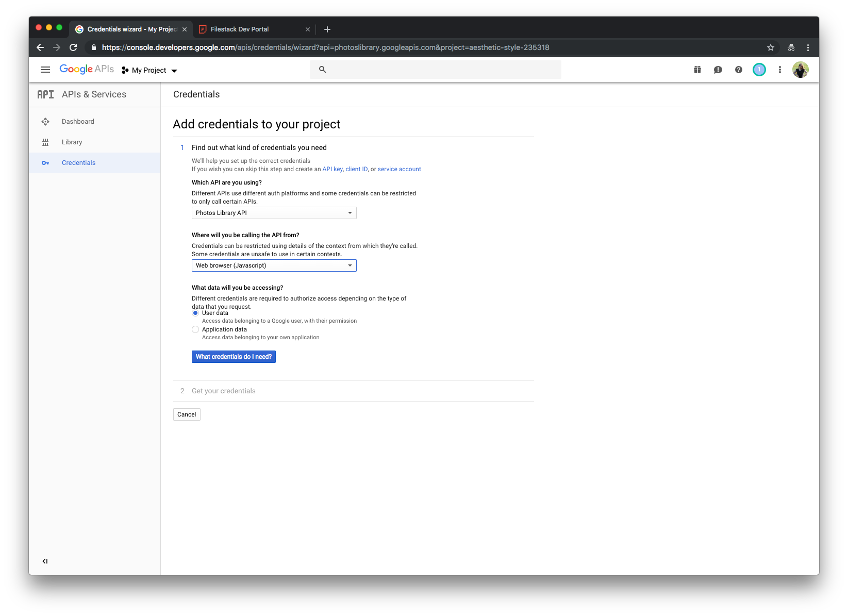The width and height of the screenshot is (848, 616).
Task: Click What credentials do I need? button
Action: [234, 357]
